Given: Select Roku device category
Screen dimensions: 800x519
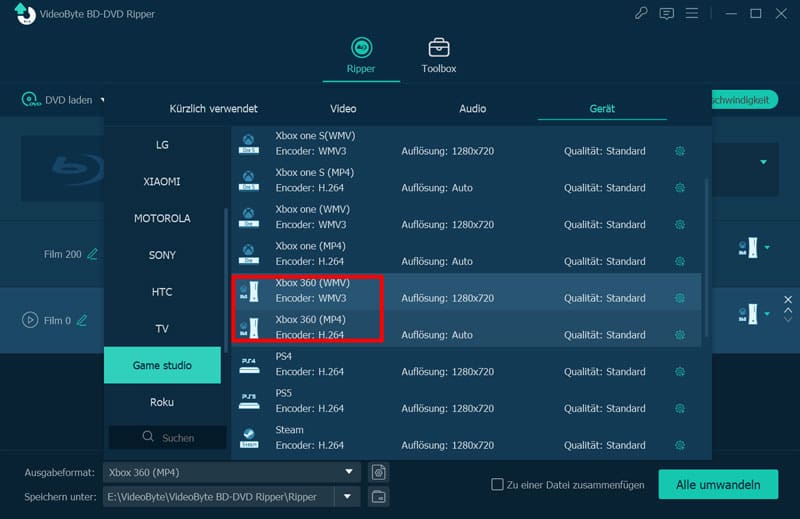Looking at the screenshot, I should pos(162,402).
